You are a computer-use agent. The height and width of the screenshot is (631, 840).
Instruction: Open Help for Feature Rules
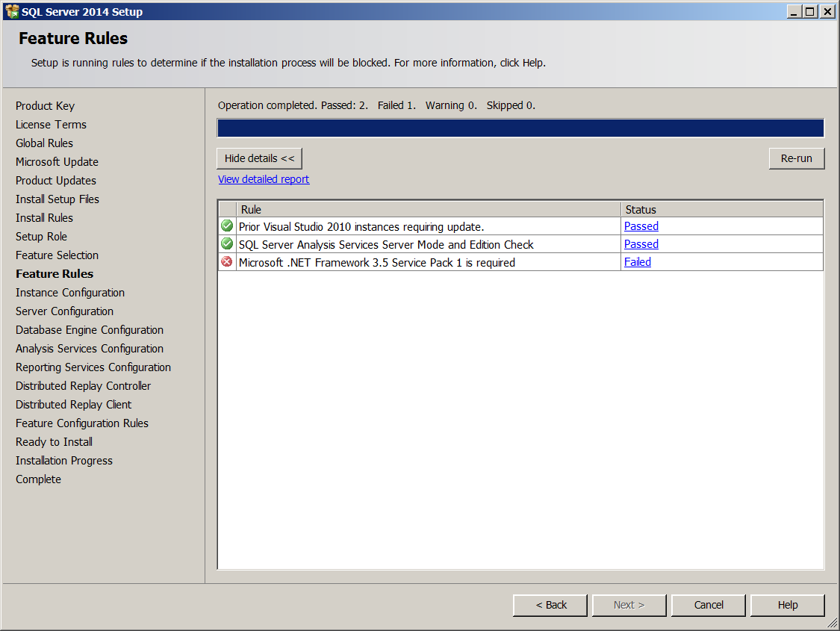tap(788, 606)
